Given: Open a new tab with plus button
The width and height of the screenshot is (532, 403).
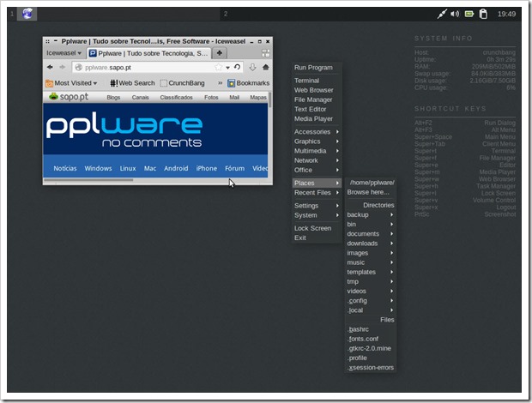Looking at the screenshot, I should coord(220,53).
